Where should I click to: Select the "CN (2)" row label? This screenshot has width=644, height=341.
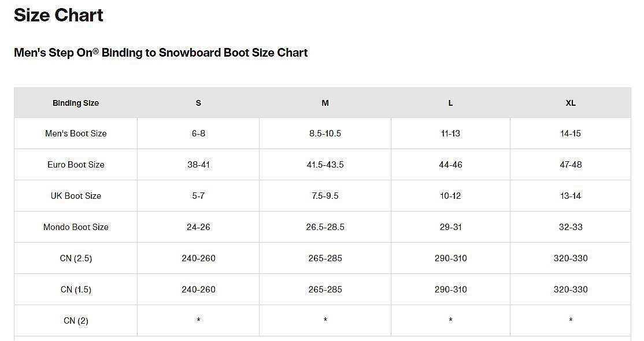[x=76, y=321]
